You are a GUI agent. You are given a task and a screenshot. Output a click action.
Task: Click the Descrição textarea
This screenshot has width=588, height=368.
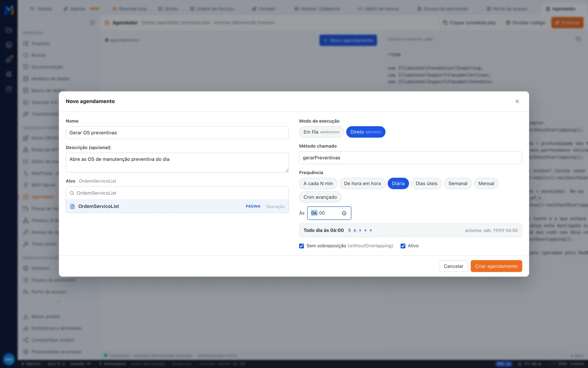point(177,163)
